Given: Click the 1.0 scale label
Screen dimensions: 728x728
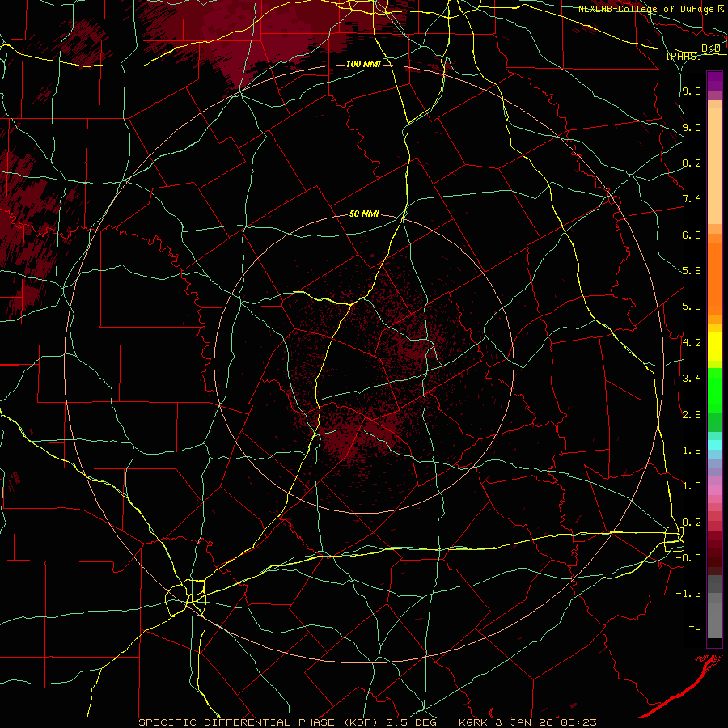Looking at the screenshot, I should (692, 486).
